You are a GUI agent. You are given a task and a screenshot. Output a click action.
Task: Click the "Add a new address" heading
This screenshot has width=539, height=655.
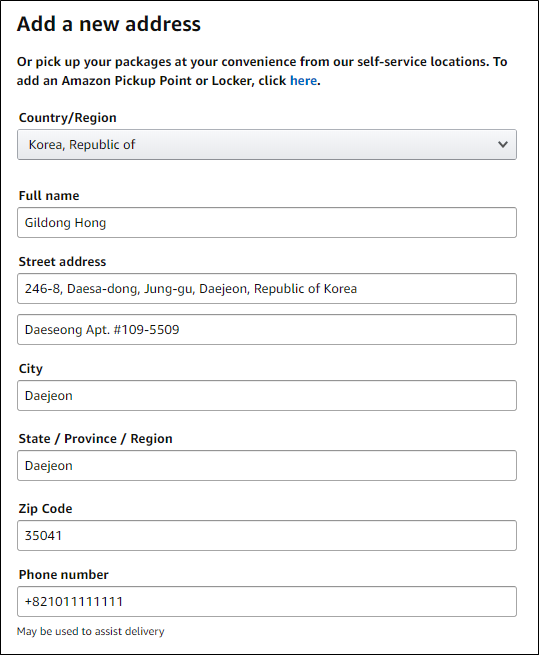point(109,24)
